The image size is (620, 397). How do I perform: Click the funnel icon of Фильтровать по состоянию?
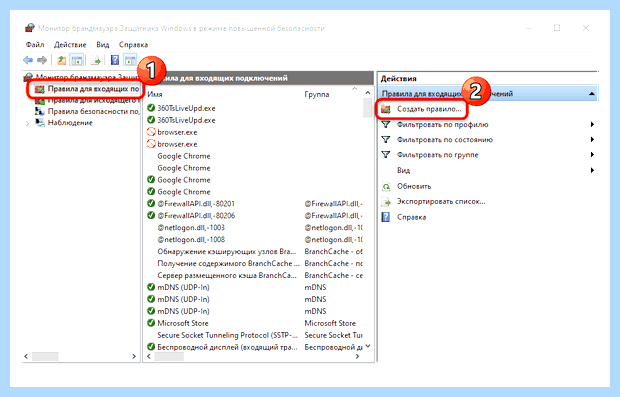386,140
